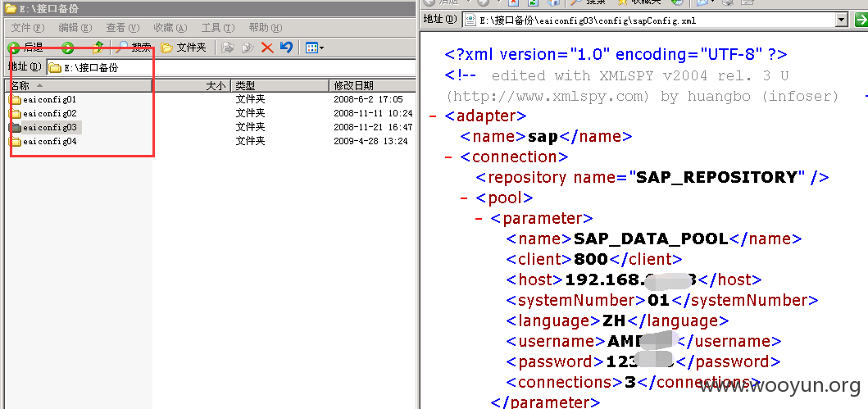This screenshot has height=409, width=868.
Task: Sort by the 名称 column header
Action: click(78, 86)
